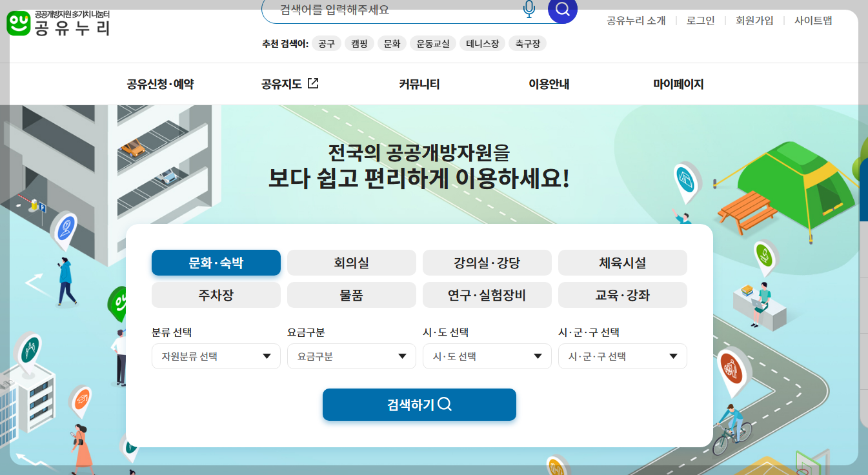Select recommended keyword 문화
The image size is (868, 475).
(392, 44)
